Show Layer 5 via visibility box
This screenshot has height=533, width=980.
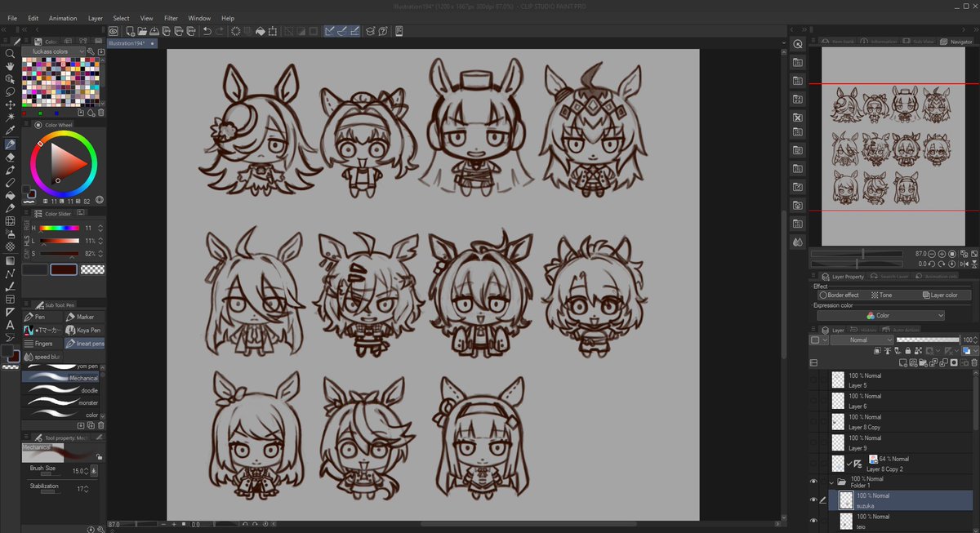click(x=813, y=380)
